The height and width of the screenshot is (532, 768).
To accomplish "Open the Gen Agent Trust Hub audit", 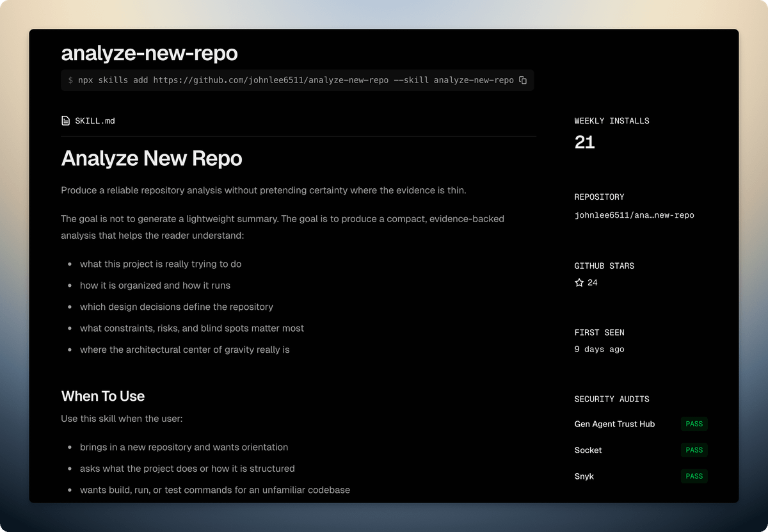I will [614, 424].
